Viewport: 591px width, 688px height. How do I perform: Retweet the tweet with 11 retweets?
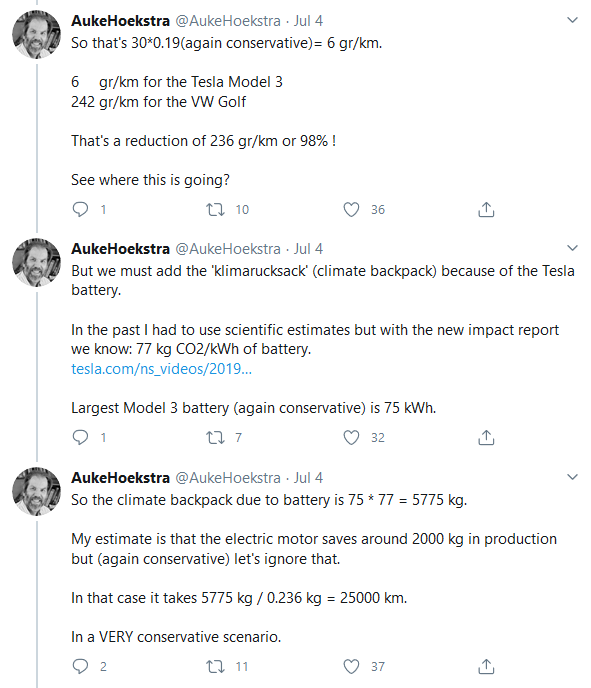(215, 666)
